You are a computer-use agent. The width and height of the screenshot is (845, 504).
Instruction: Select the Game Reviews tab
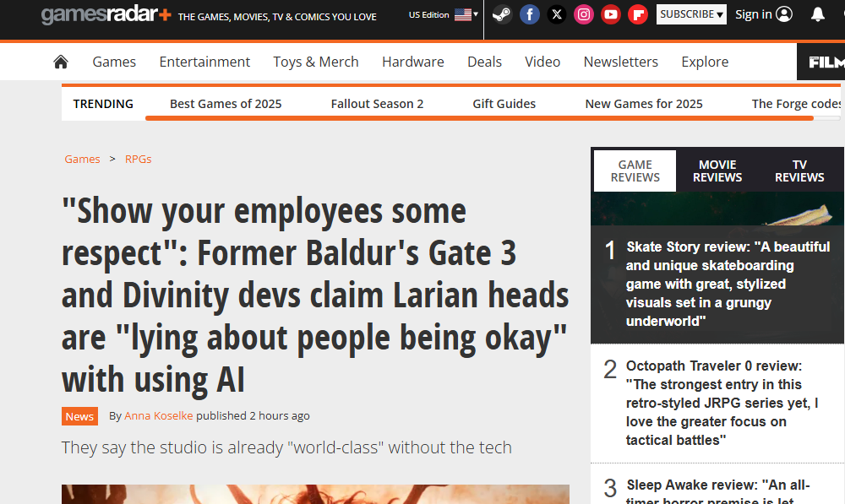pyautogui.click(x=635, y=171)
